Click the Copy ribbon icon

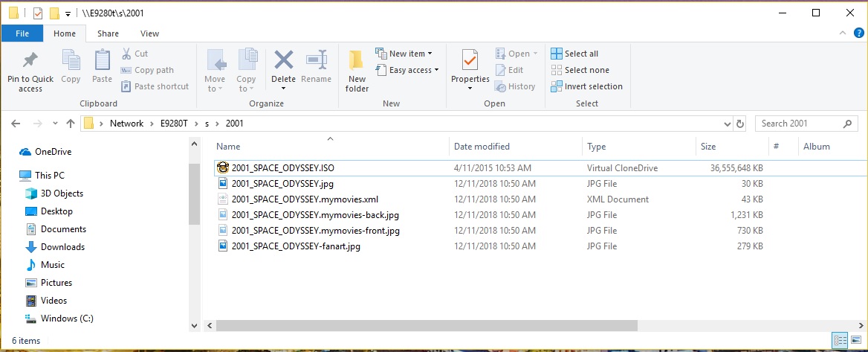pos(71,60)
